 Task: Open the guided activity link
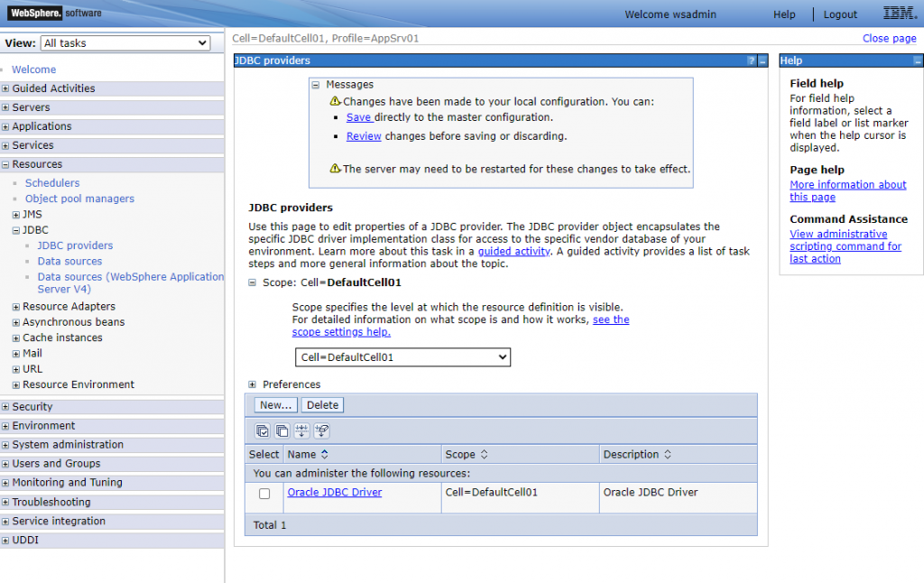point(513,251)
